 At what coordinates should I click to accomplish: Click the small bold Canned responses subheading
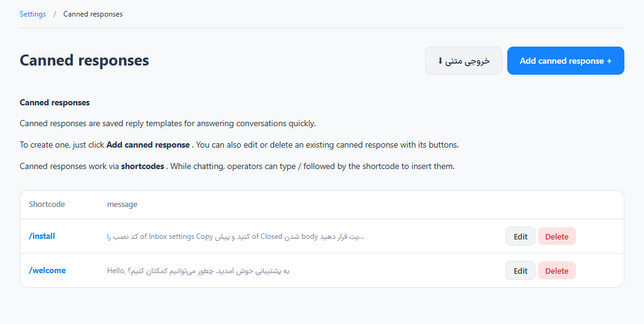[x=55, y=102]
